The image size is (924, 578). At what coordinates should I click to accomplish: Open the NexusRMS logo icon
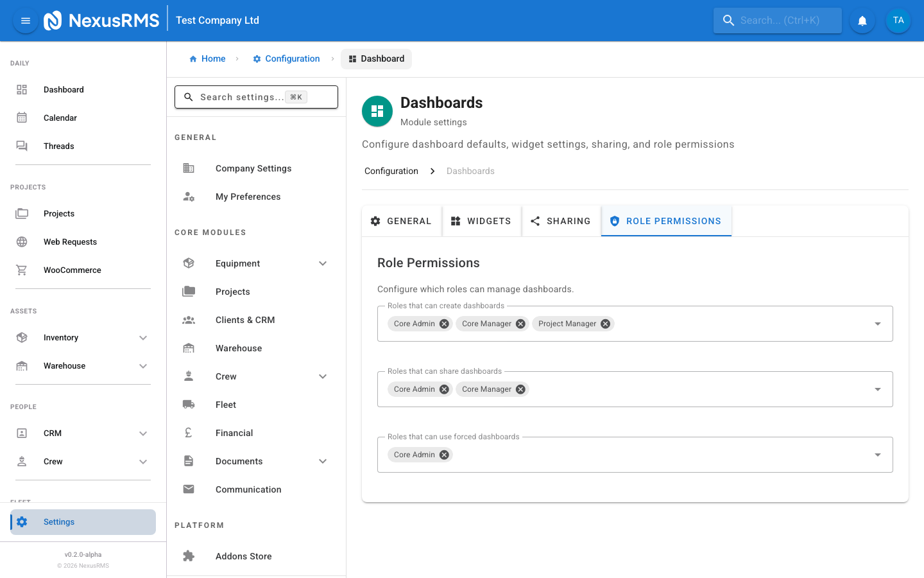[53, 20]
